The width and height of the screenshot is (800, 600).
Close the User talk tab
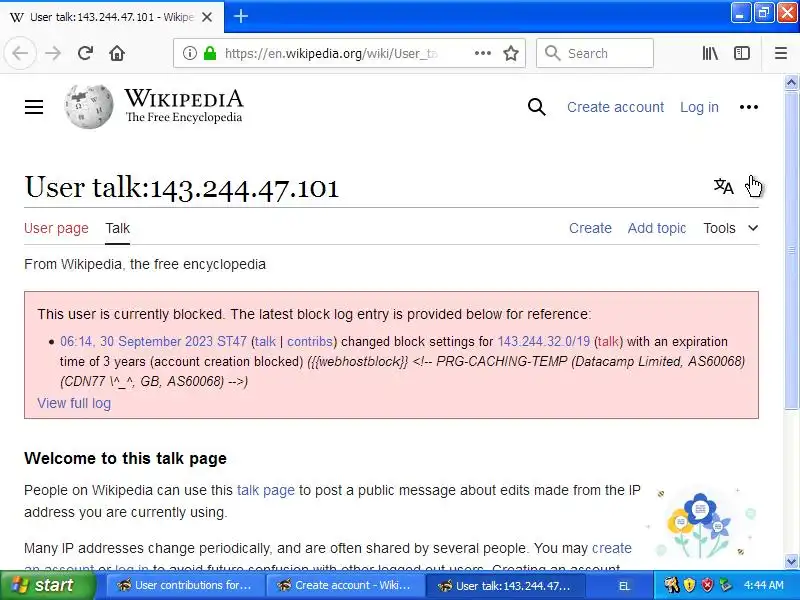[x=207, y=17]
